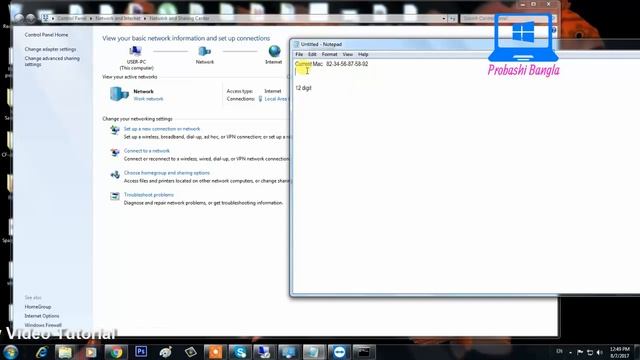This screenshot has height=360, width=640.
Task: Open Photoshop from the taskbar
Action: 141,351
